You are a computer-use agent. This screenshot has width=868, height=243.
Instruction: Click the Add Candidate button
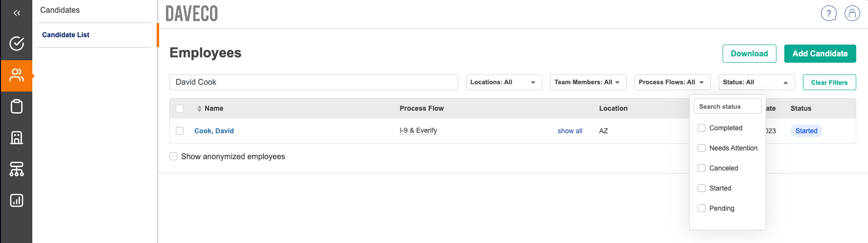[x=820, y=54]
